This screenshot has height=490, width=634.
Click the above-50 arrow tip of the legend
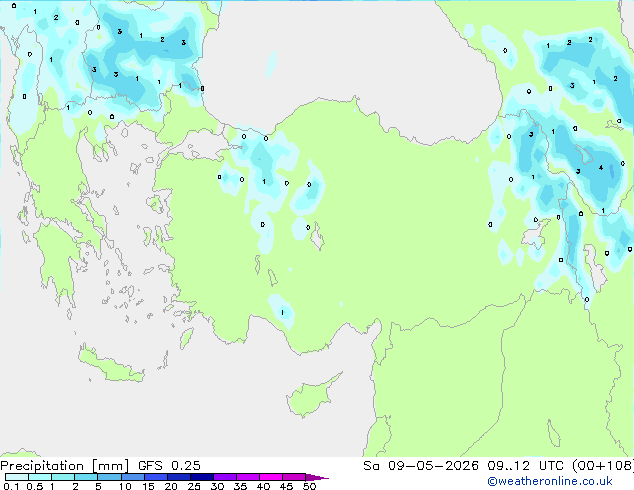point(317,477)
